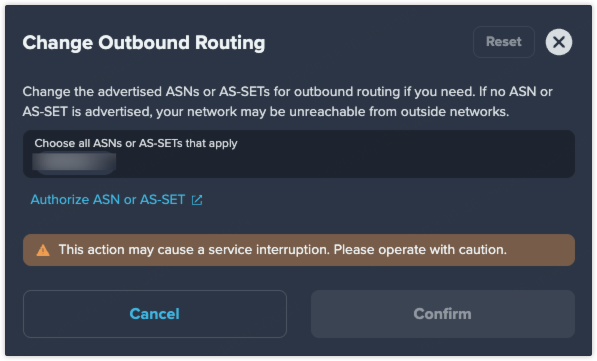
Task: Select the blurred ASN chip in the field
Action: click(x=74, y=163)
